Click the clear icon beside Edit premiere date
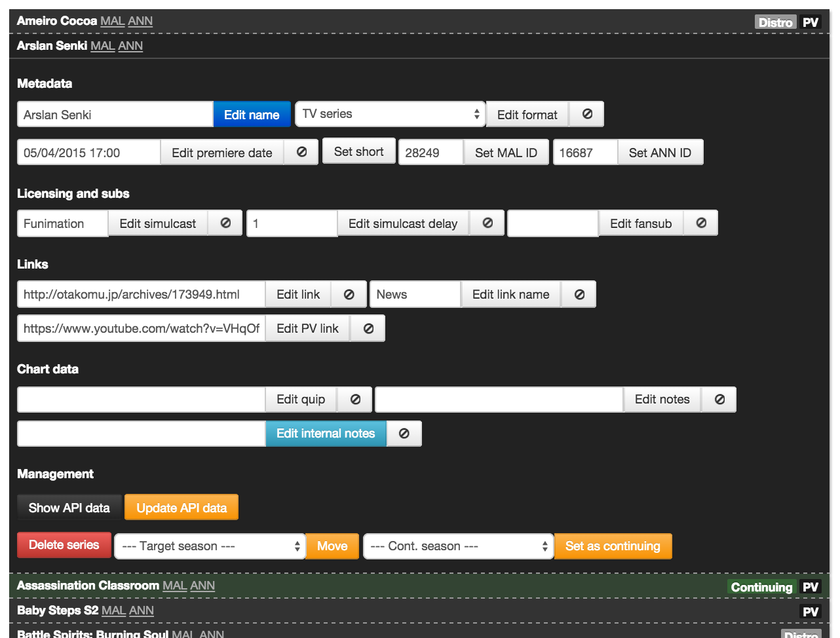The width and height of the screenshot is (840, 638). [301, 152]
